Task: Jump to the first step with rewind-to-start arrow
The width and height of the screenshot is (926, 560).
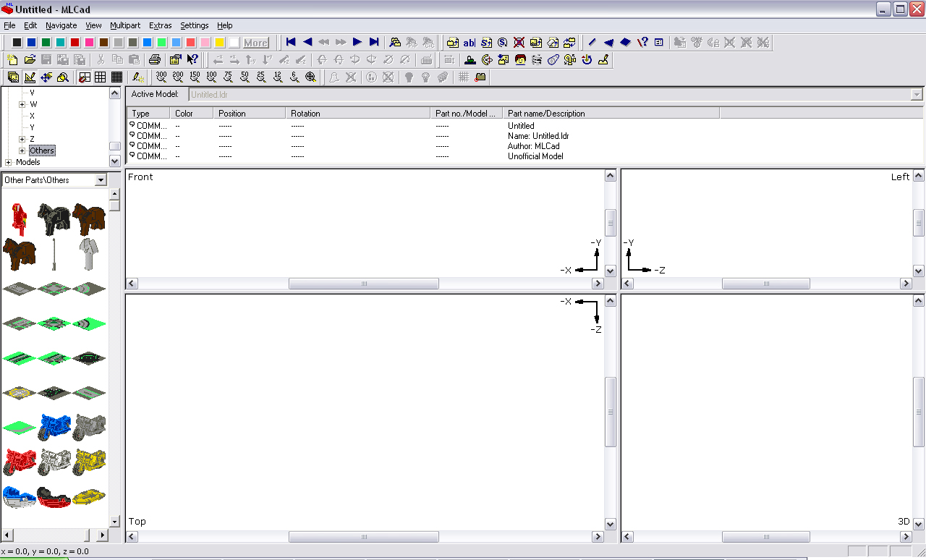Action: (291, 43)
